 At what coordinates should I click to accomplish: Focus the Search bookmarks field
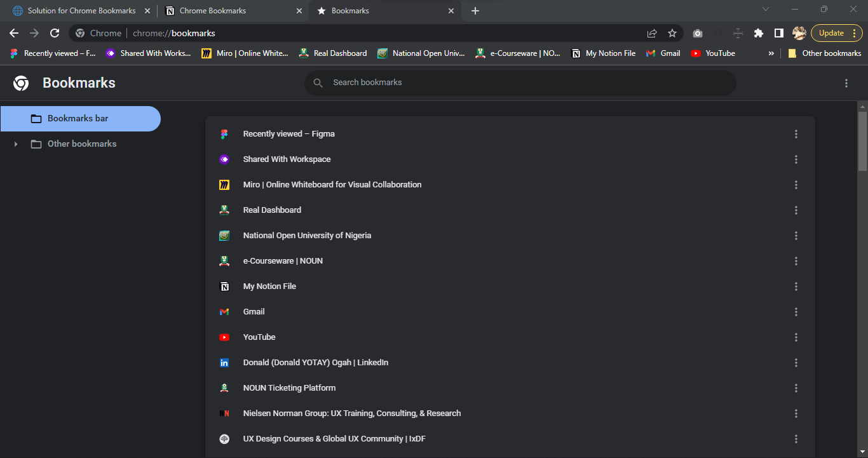[520, 83]
